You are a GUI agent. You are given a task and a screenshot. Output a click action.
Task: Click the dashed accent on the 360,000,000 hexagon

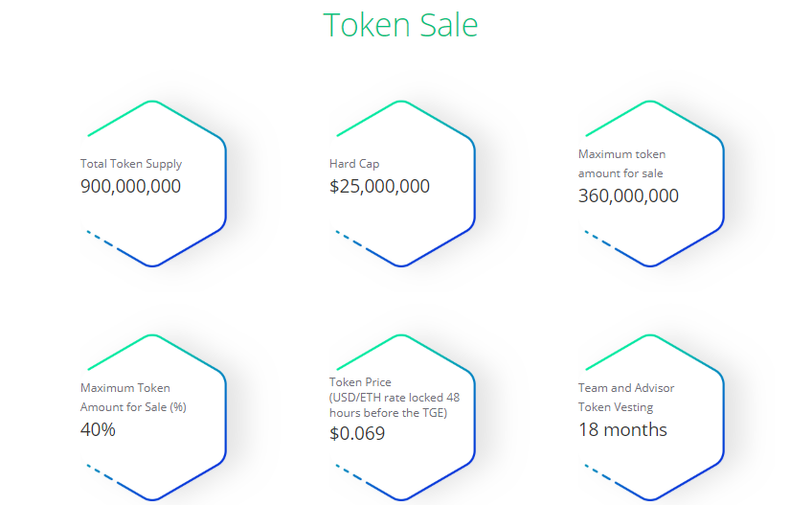coord(598,239)
